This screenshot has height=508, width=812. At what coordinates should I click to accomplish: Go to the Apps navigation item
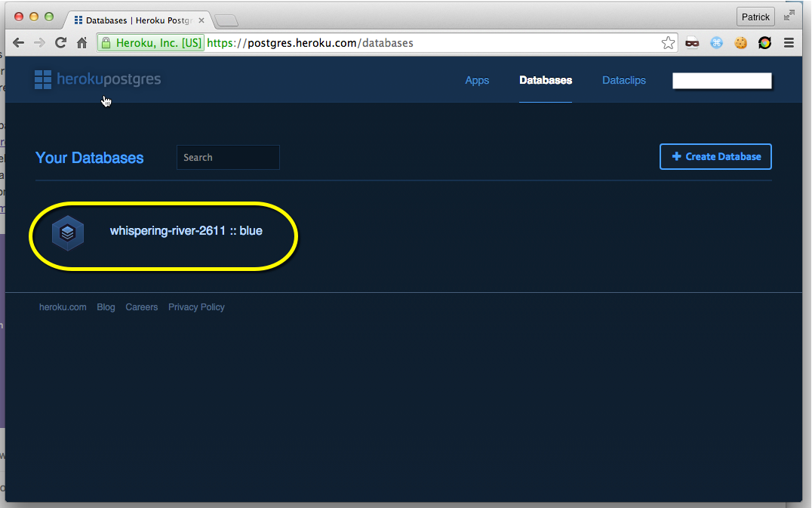[x=477, y=80]
